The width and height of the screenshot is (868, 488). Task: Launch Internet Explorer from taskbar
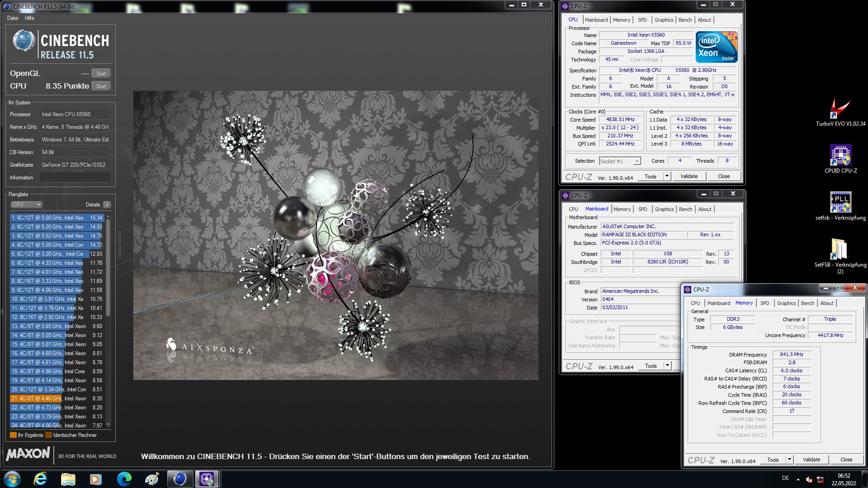(40, 479)
